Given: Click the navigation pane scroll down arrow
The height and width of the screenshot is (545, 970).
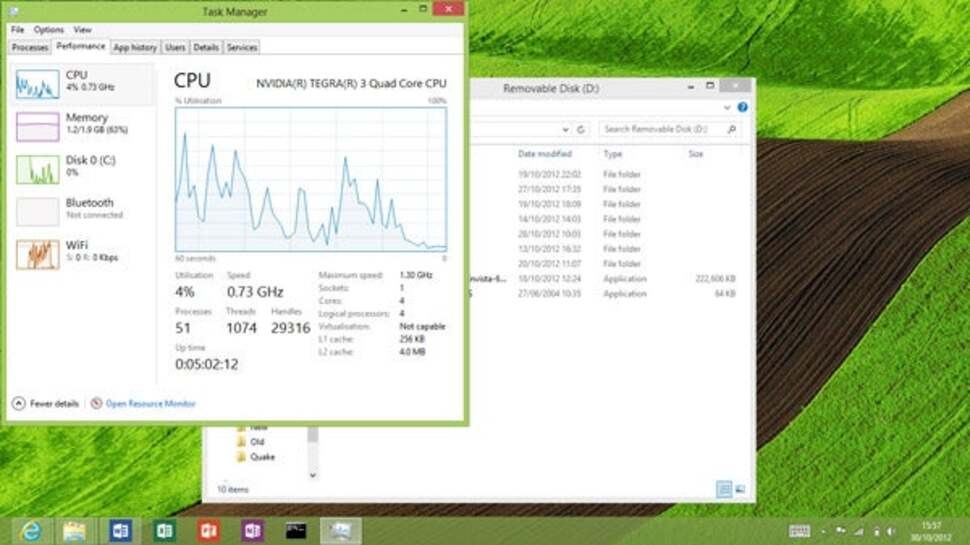Looking at the screenshot, I should 313,475.
